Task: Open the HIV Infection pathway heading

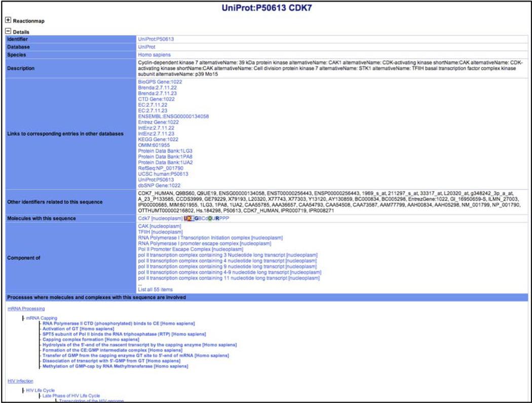Action: (20, 381)
